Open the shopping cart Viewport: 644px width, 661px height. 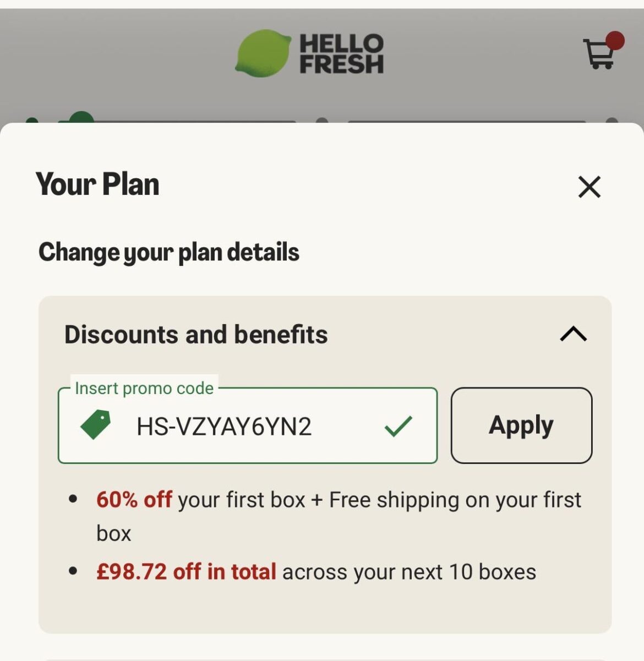[x=600, y=55]
